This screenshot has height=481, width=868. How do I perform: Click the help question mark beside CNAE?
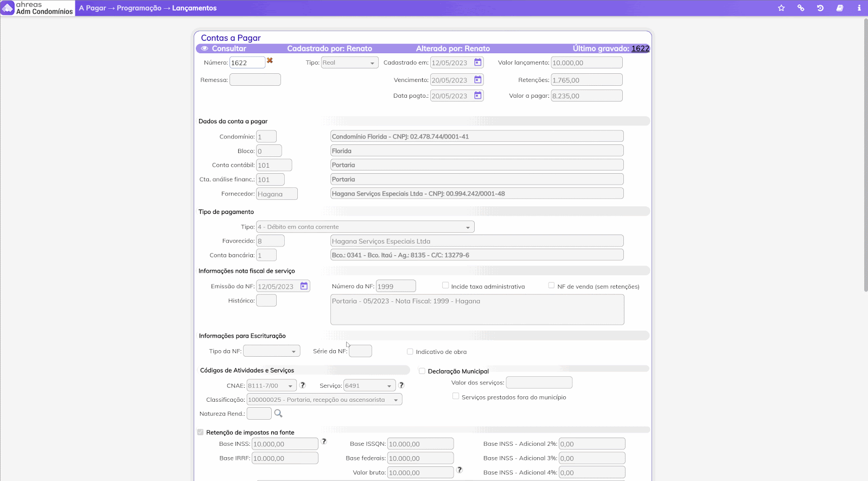coord(303,385)
